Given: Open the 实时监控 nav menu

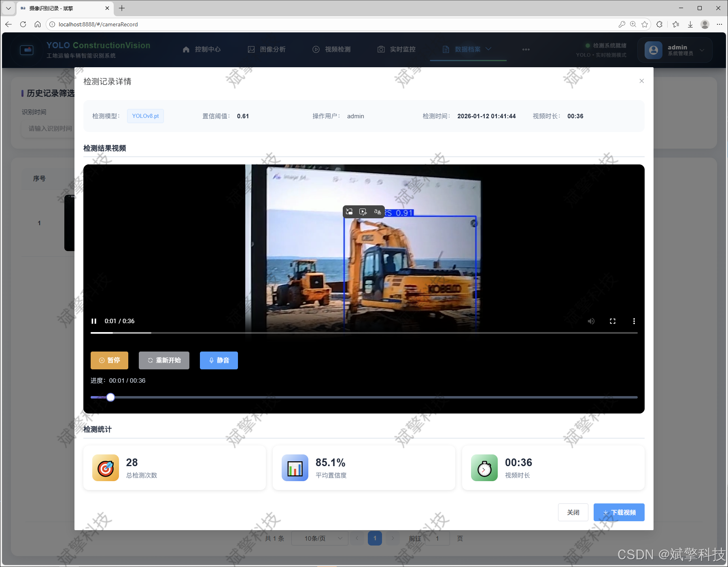Looking at the screenshot, I should (397, 49).
